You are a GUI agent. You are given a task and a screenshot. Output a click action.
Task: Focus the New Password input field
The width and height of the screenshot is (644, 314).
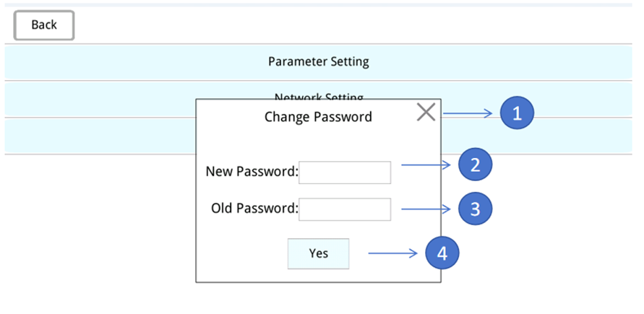(345, 173)
